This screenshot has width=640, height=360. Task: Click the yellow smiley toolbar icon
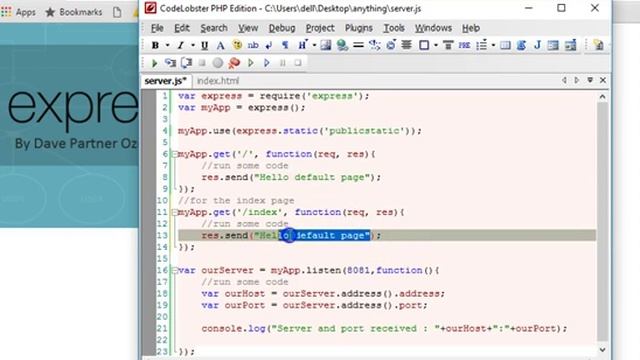tap(237, 45)
